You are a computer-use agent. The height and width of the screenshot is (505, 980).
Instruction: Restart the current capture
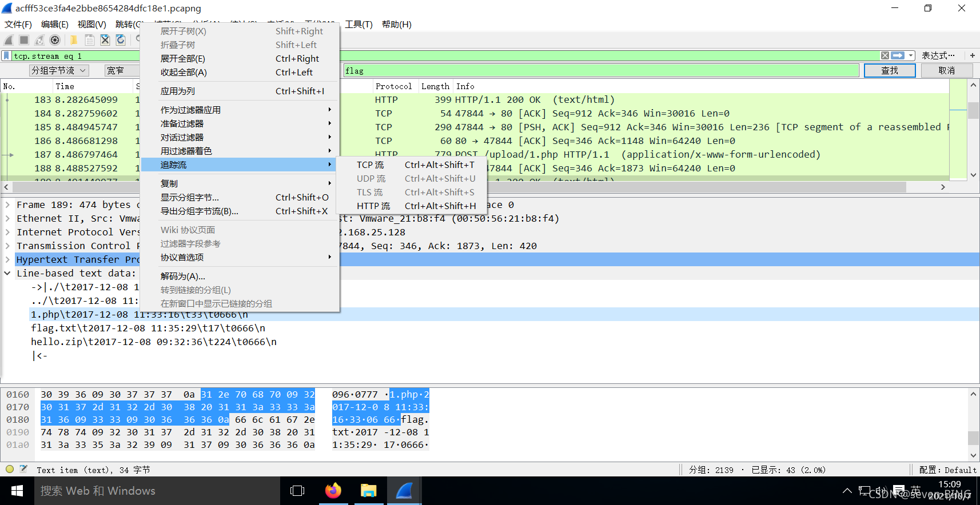click(39, 40)
